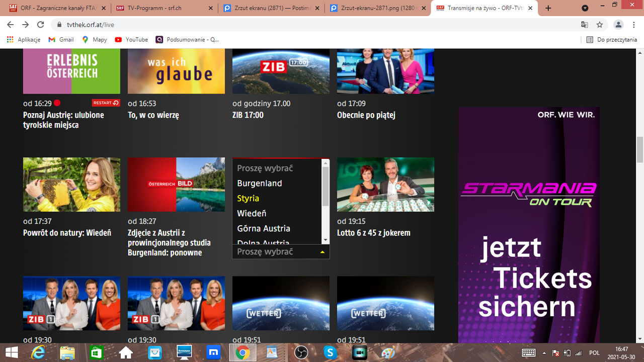Go forward one page in the browser

(x=26, y=25)
